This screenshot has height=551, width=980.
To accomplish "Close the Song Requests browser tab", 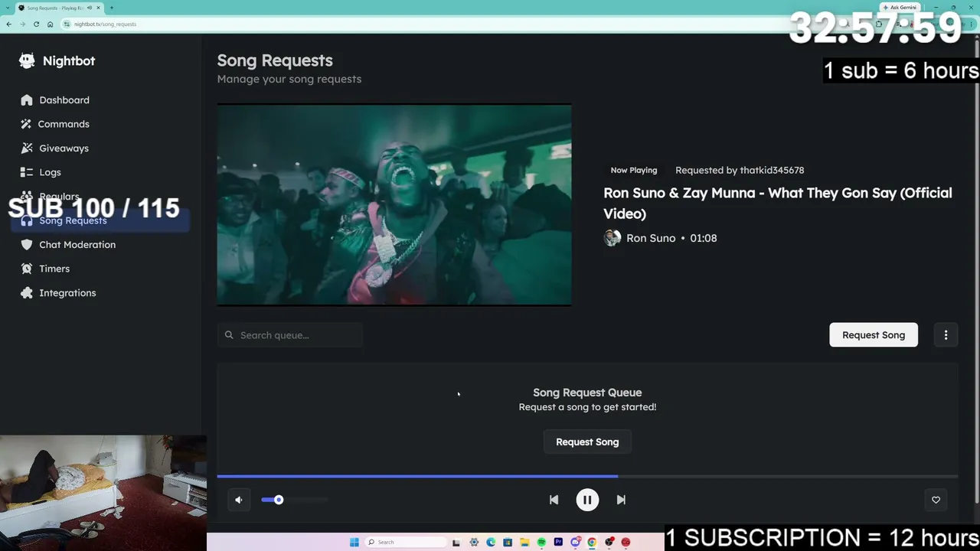I will pos(98,8).
